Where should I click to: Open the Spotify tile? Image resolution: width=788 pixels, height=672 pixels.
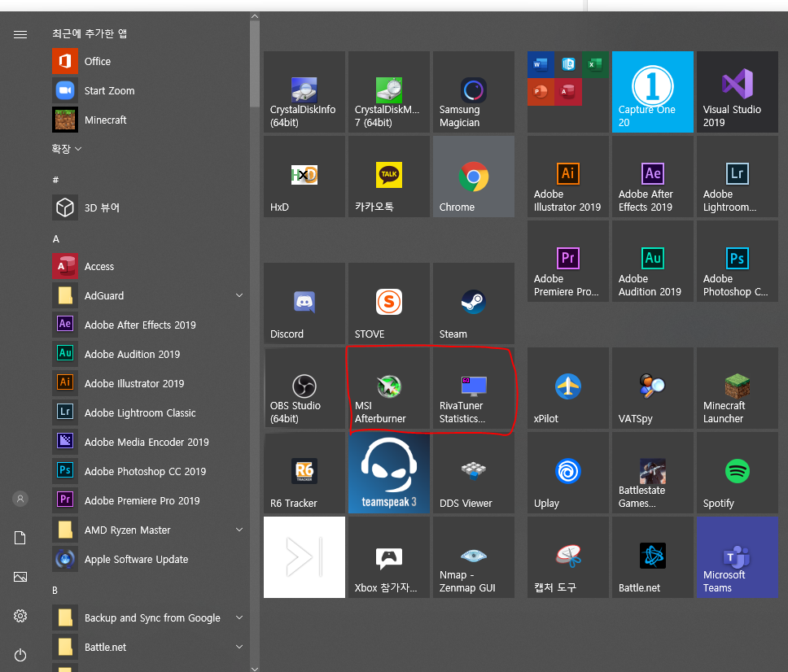(738, 473)
